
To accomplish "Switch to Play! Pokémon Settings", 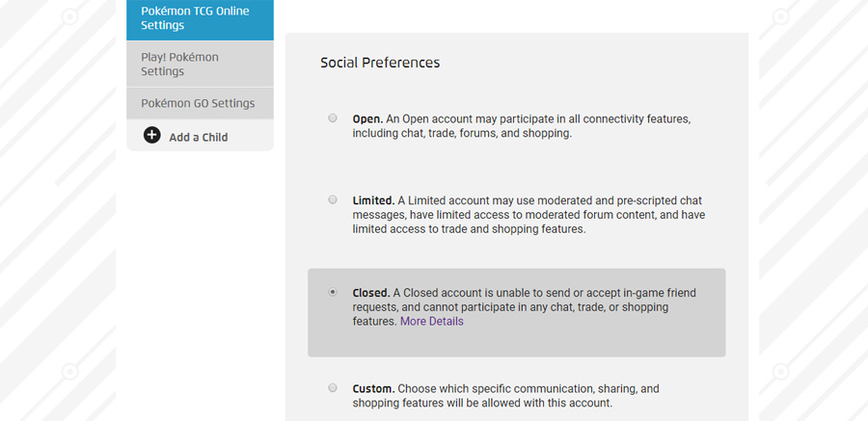I will 200,64.
